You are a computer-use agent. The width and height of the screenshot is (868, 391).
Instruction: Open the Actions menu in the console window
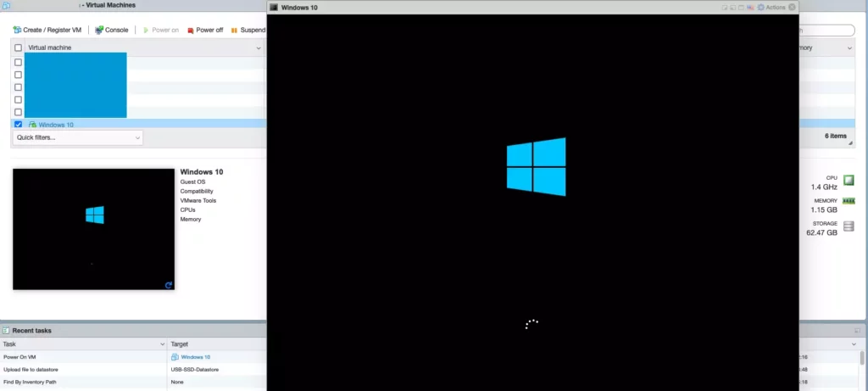point(771,7)
